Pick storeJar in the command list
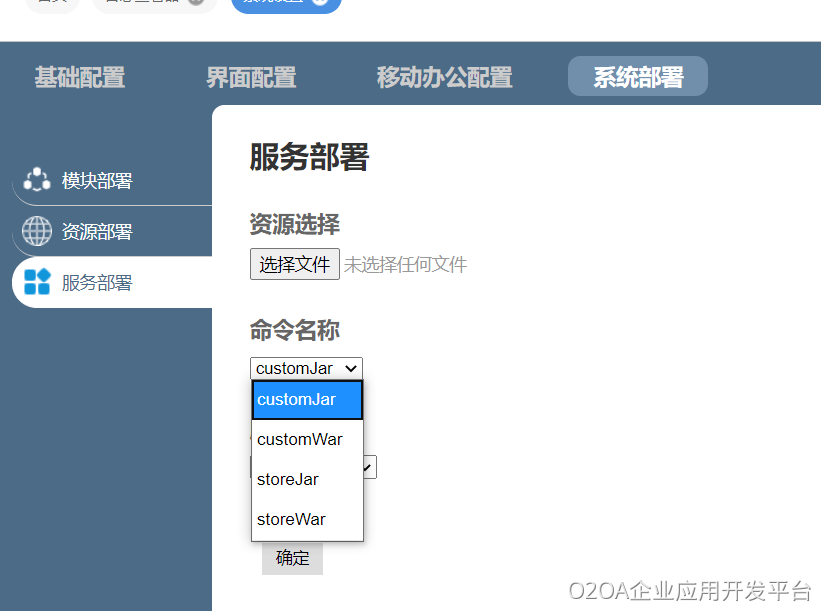Viewport: 821px width, 611px height. pyautogui.click(x=307, y=480)
